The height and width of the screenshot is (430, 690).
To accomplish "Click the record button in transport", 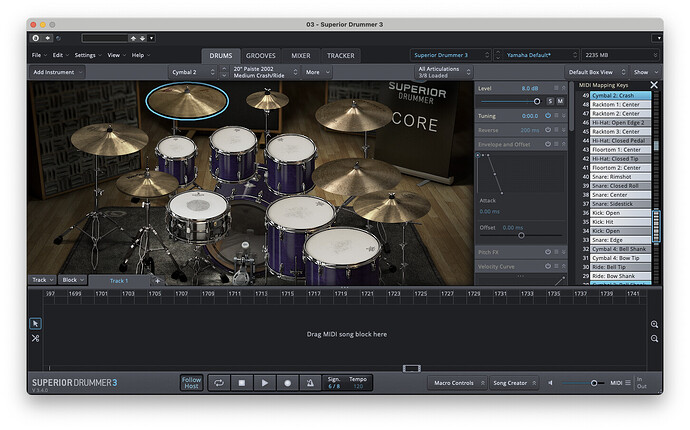I will click(287, 383).
